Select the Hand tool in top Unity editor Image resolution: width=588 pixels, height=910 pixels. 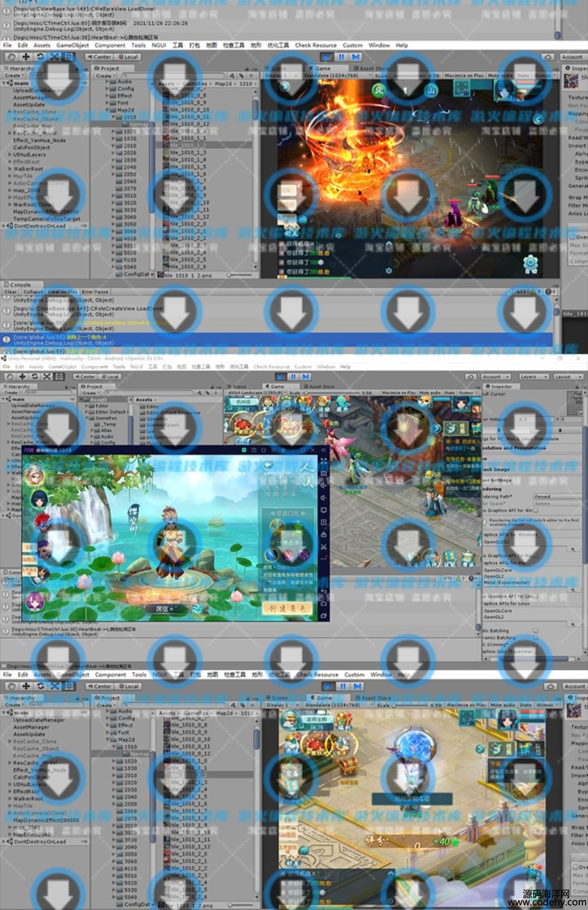tap(11, 57)
